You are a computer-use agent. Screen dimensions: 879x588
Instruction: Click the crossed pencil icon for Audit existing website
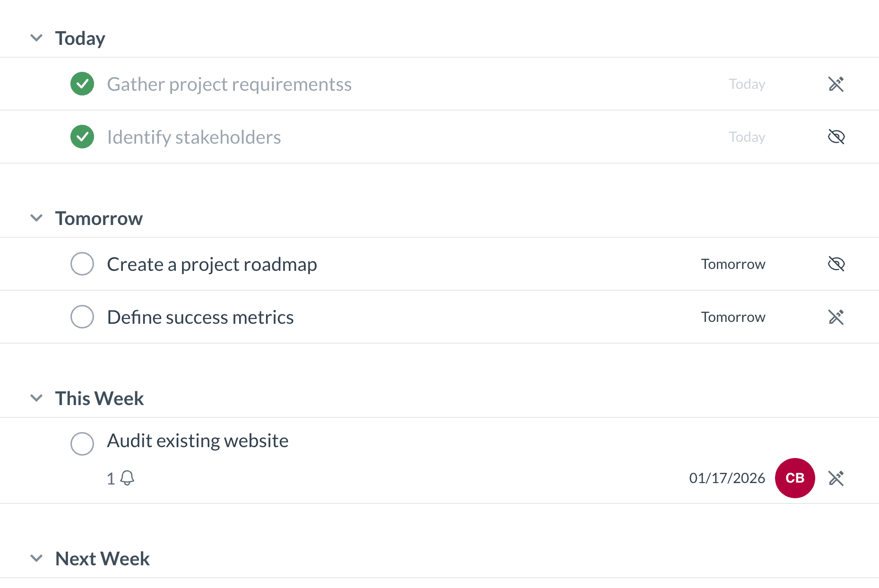[836, 478]
